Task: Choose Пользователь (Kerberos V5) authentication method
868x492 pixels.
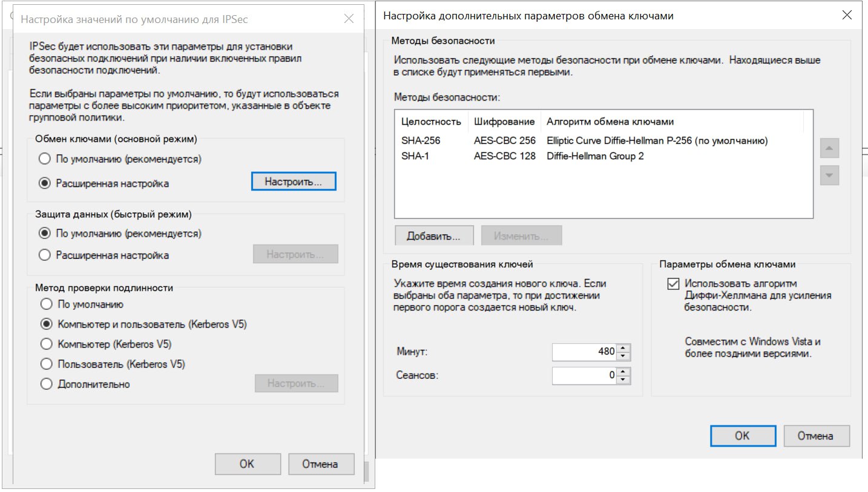Action: [46, 364]
